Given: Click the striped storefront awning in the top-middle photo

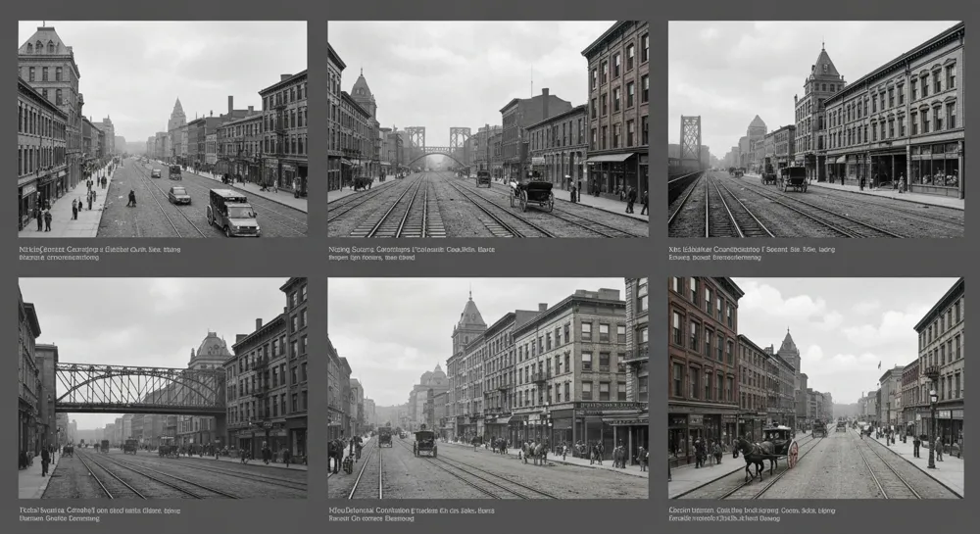Looking at the screenshot, I should coord(610,158).
